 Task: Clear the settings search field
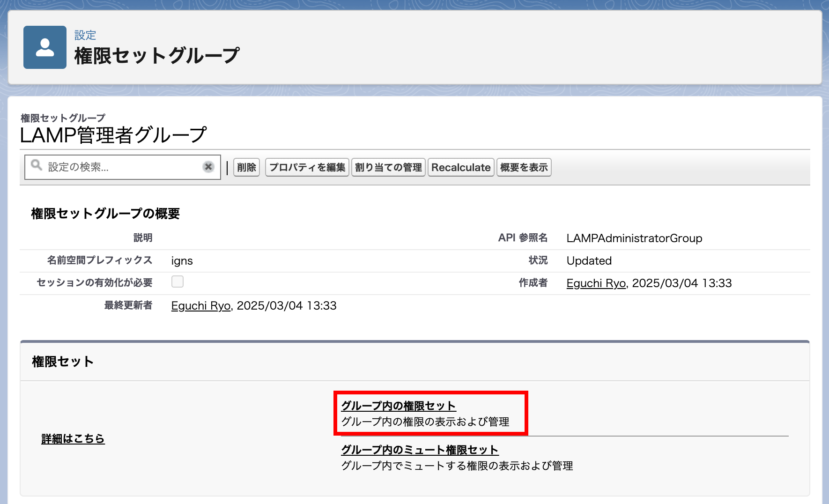coord(208,167)
